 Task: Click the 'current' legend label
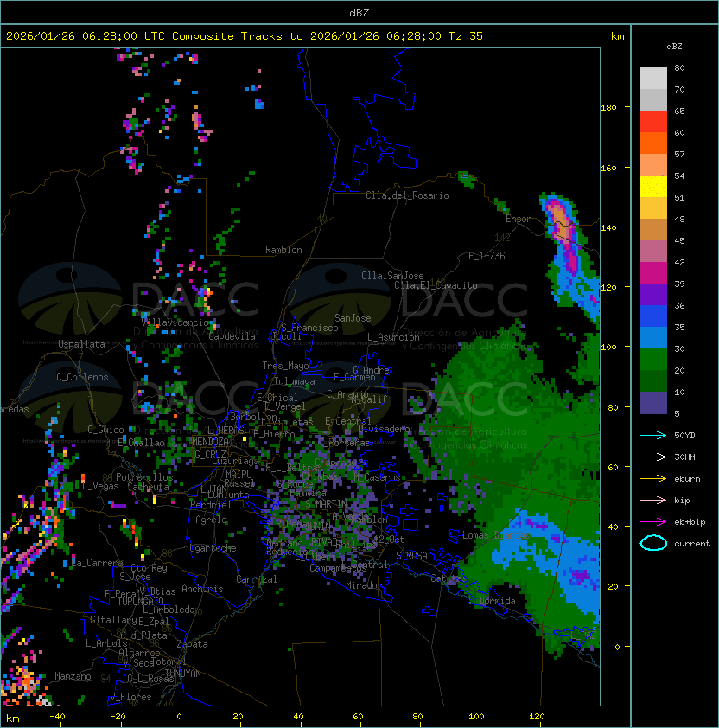pyautogui.click(x=692, y=543)
